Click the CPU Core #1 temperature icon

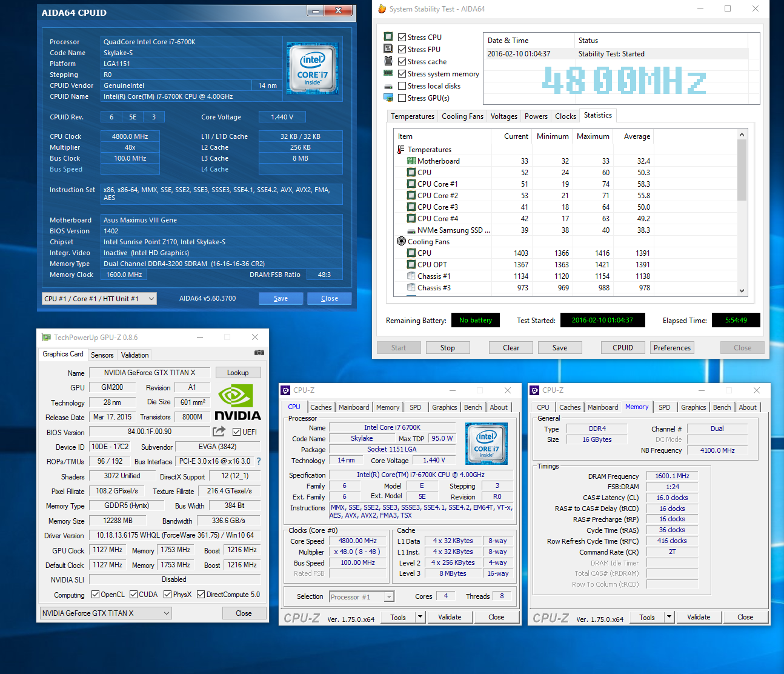(x=411, y=184)
